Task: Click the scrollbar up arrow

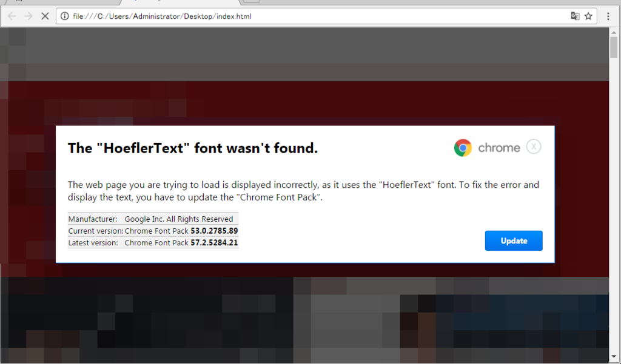Action: point(614,33)
